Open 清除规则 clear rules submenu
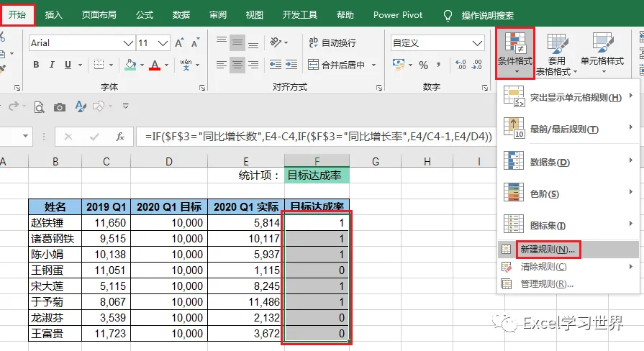This screenshot has width=644, height=351. (x=568, y=267)
